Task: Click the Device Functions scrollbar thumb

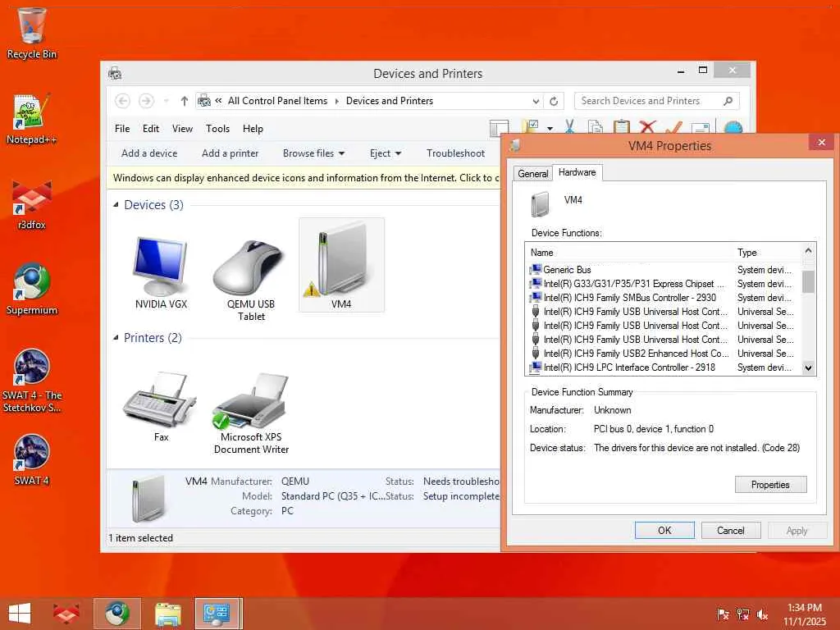Action: coord(808,281)
